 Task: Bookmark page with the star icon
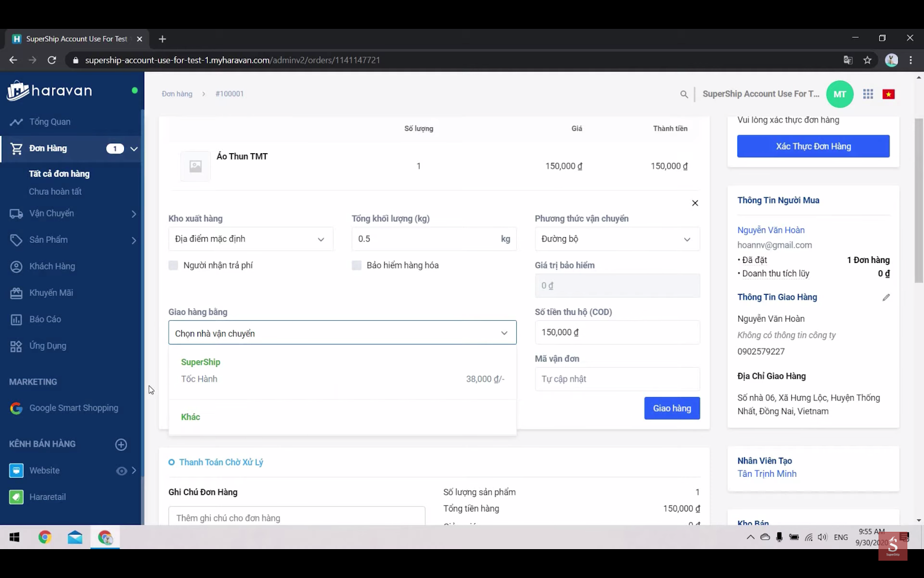point(867,60)
